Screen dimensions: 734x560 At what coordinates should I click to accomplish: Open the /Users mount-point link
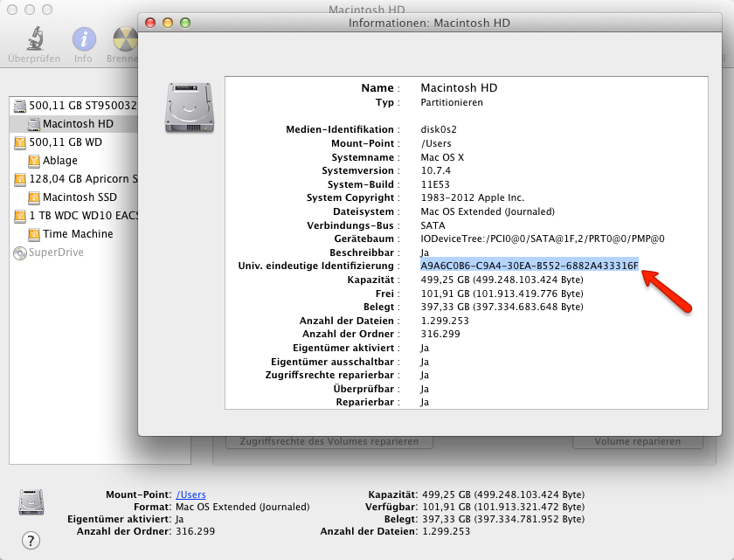[x=190, y=494]
